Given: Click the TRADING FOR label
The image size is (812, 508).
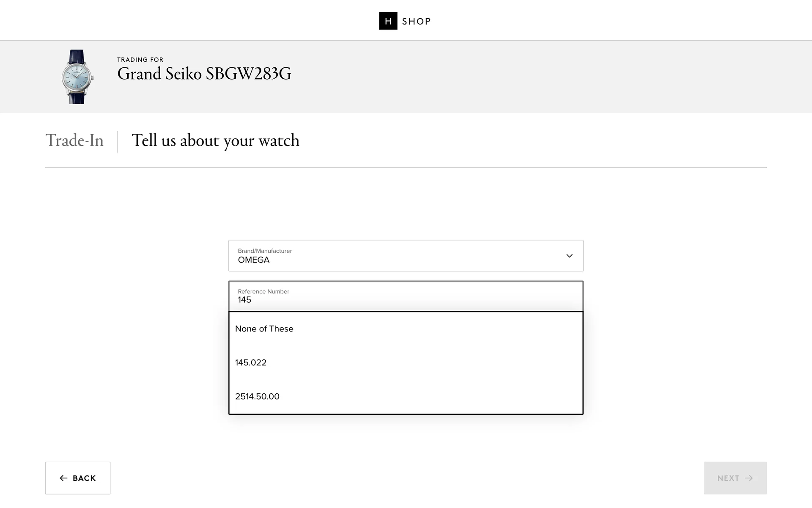Looking at the screenshot, I should point(140,60).
